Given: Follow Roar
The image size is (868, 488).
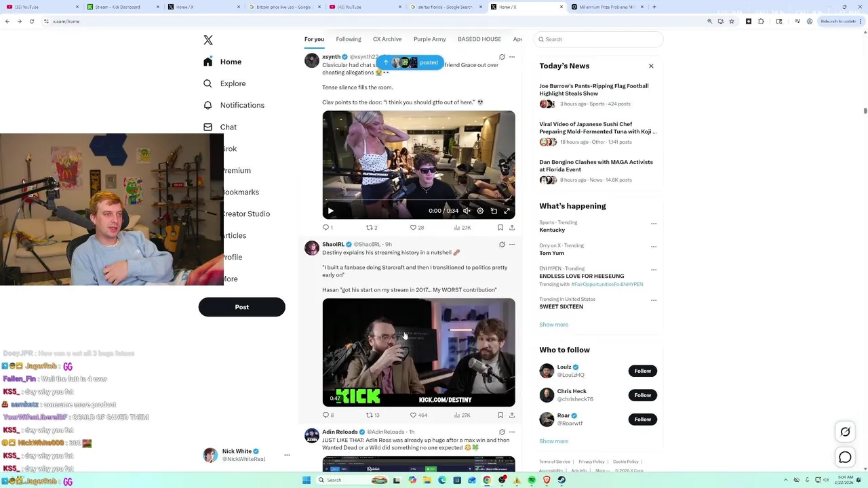Looking at the screenshot, I should 643,420.
